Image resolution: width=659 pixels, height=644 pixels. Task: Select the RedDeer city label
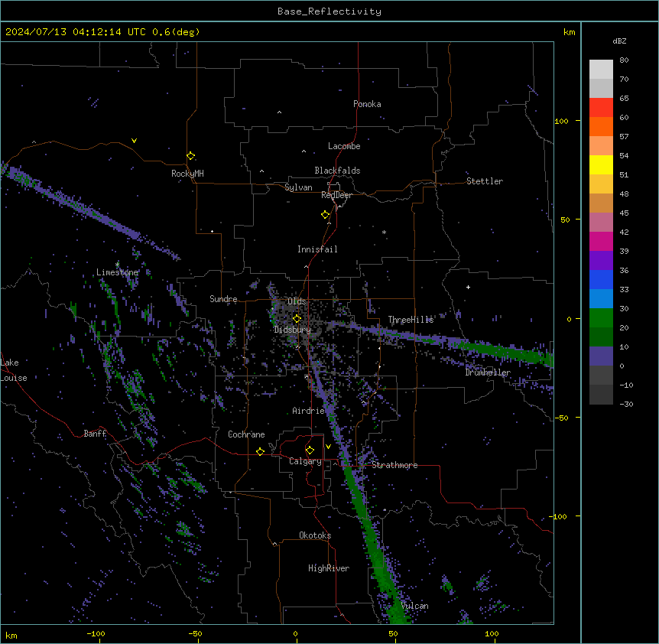pos(336,195)
